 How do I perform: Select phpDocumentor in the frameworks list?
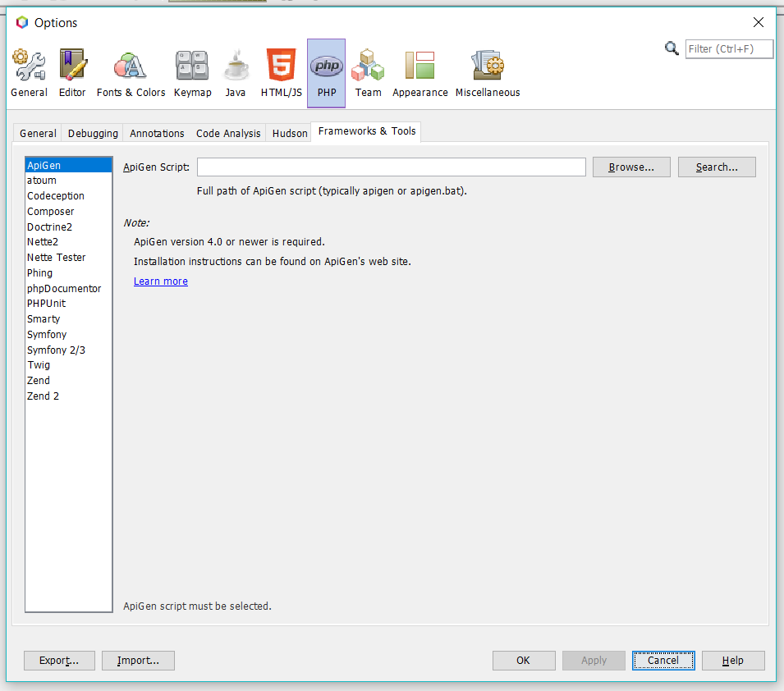68,289
